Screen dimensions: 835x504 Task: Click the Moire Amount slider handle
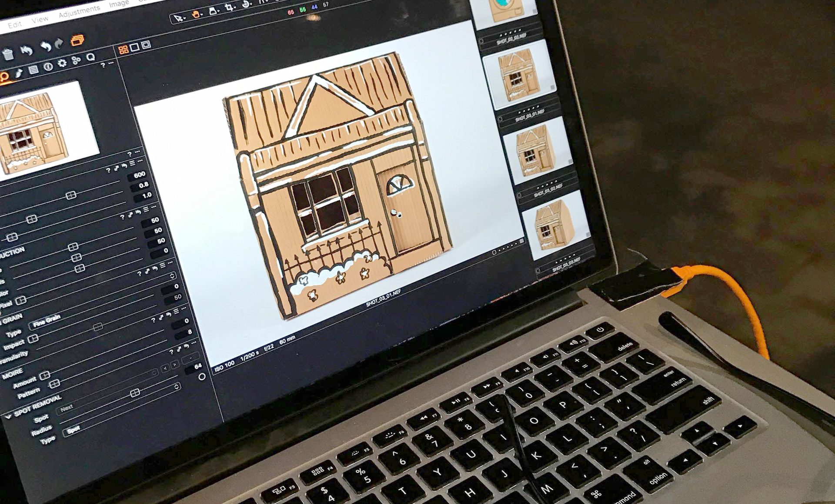point(45,375)
